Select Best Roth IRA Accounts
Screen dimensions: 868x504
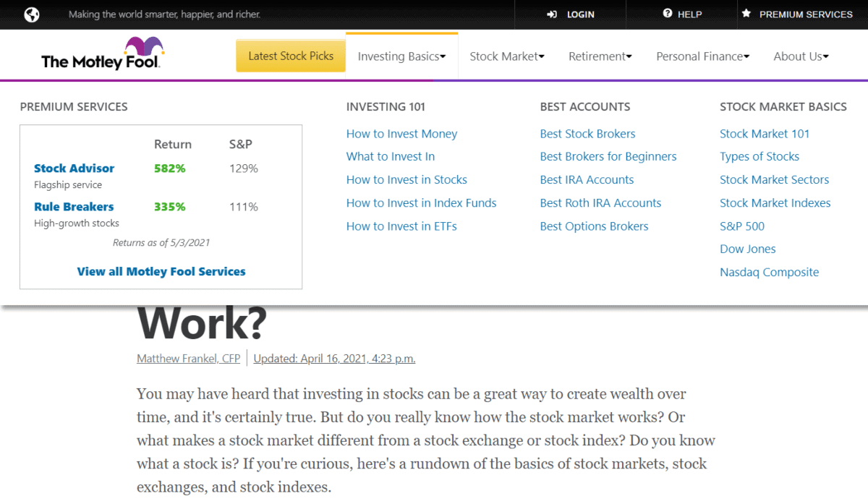(x=600, y=202)
